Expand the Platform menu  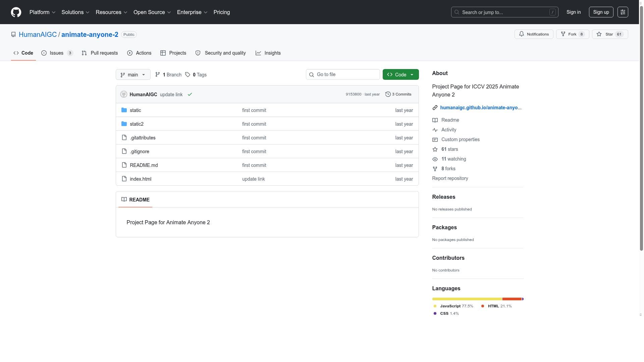tap(42, 12)
